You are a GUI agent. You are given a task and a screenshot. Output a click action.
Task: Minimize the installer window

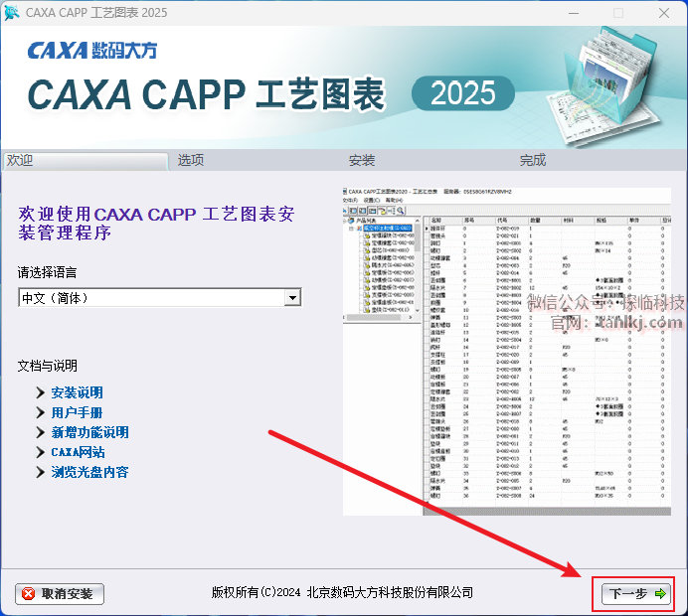pyautogui.click(x=574, y=13)
